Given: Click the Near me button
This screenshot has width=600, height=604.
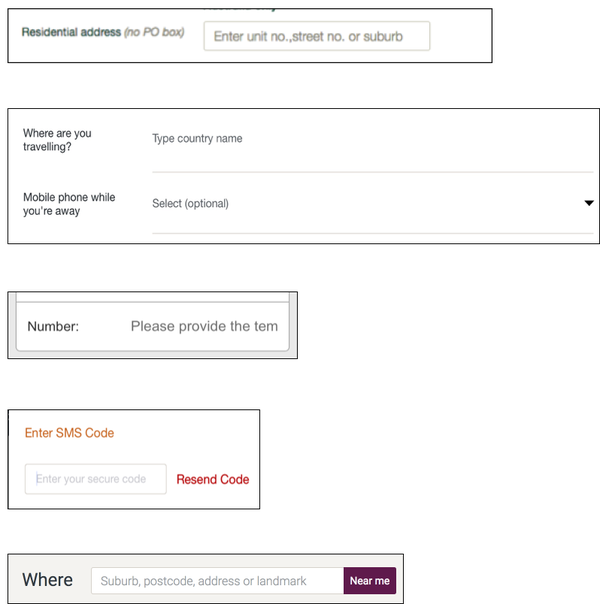Looking at the screenshot, I should point(370,581).
